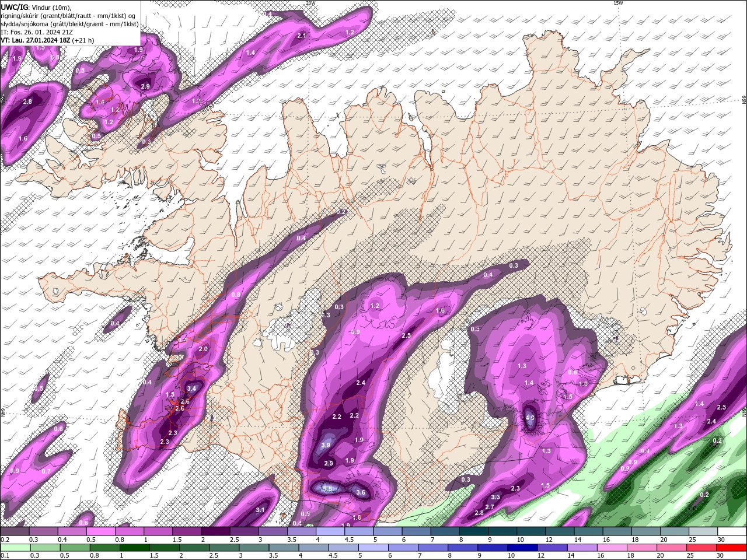Click the 15W longitude label

pyautogui.click(x=618, y=3)
